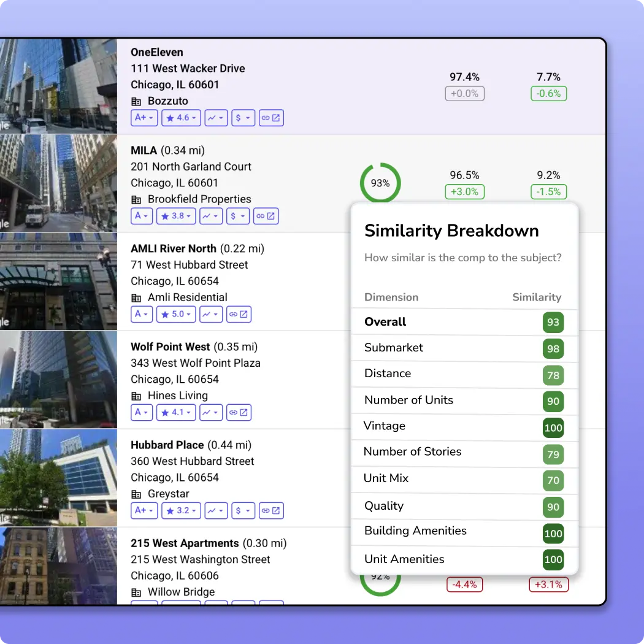644x644 pixels.
Task: Open the AMLI River North property photo
Action: [58, 282]
